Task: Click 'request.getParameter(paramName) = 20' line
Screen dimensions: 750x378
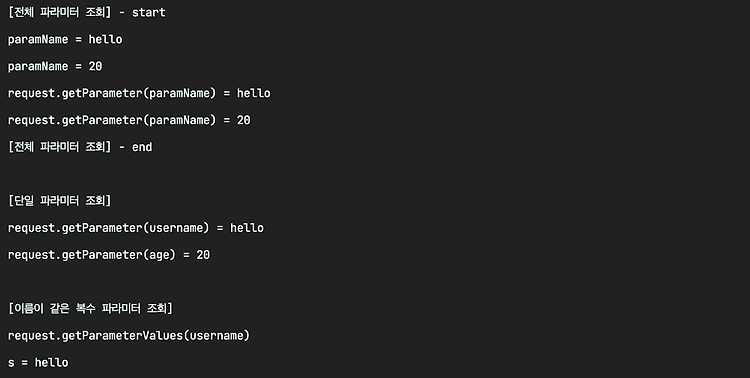Action: [x=129, y=120]
